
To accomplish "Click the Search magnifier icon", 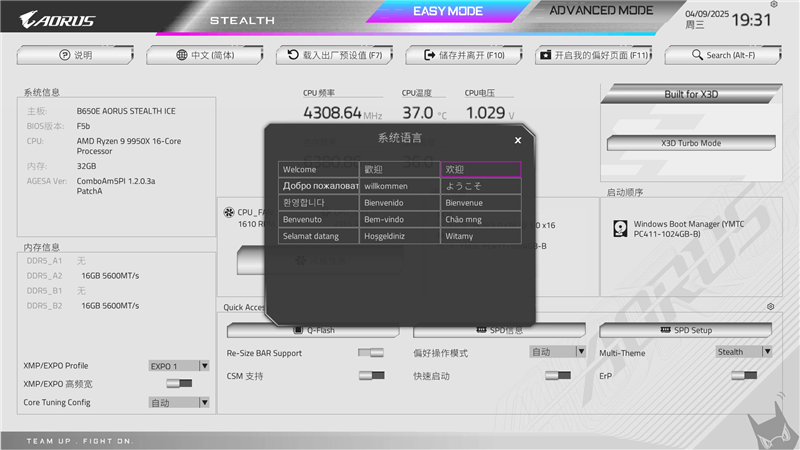I will [x=697, y=55].
